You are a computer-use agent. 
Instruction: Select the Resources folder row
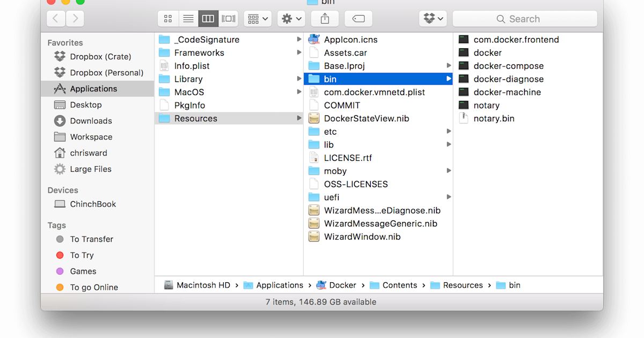pyautogui.click(x=229, y=119)
